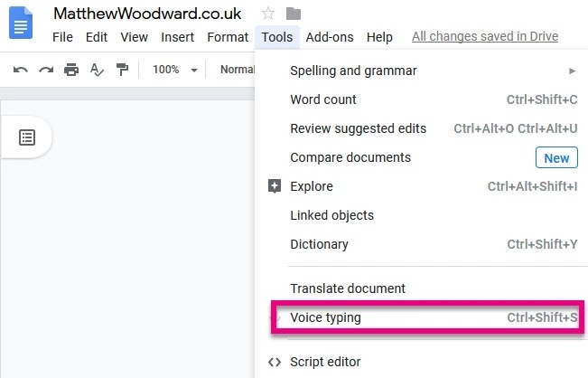Screen dimensions: 588x378
Task: Select Compare documents
Action: click(421, 157)
